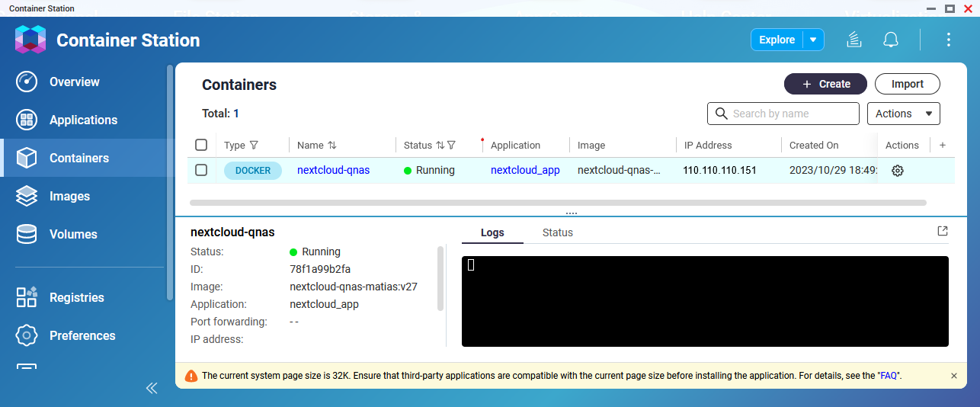The height and width of the screenshot is (407, 980).
Task: Open the Preferences gear icon in sidebar
Action: point(27,335)
